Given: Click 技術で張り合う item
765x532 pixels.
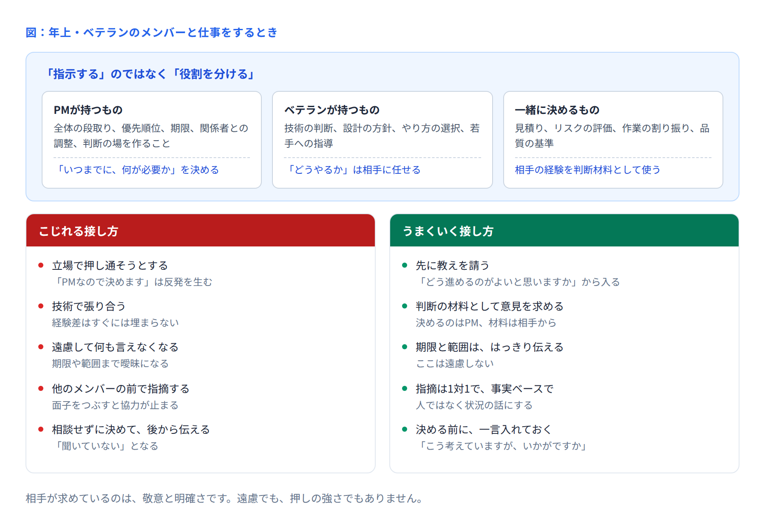Looking at the screenshot, I should (x=89, y=306).
